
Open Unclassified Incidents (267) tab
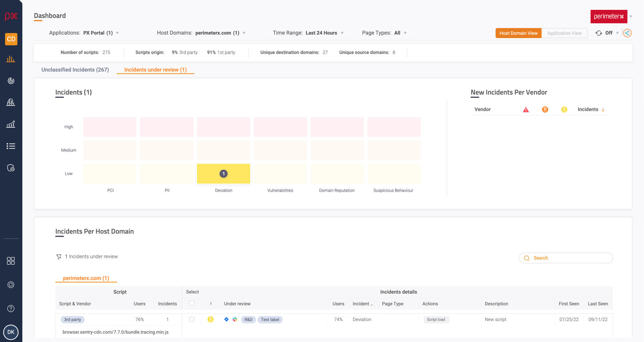point(75,70)
